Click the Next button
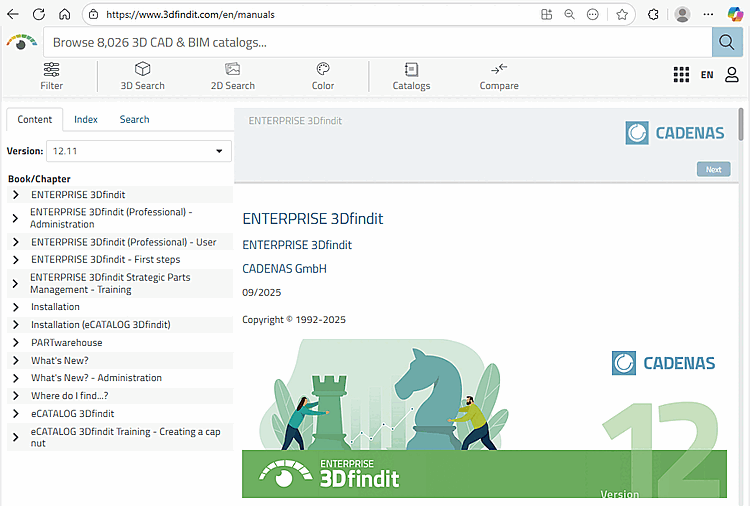The image size is (750, 506). [x=713, y=169]
